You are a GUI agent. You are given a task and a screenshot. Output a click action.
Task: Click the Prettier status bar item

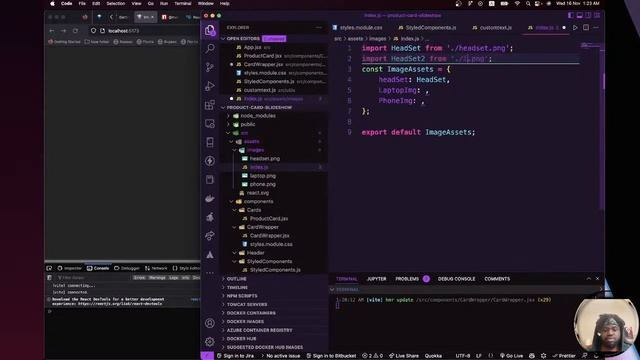click(x=564, y=356)
